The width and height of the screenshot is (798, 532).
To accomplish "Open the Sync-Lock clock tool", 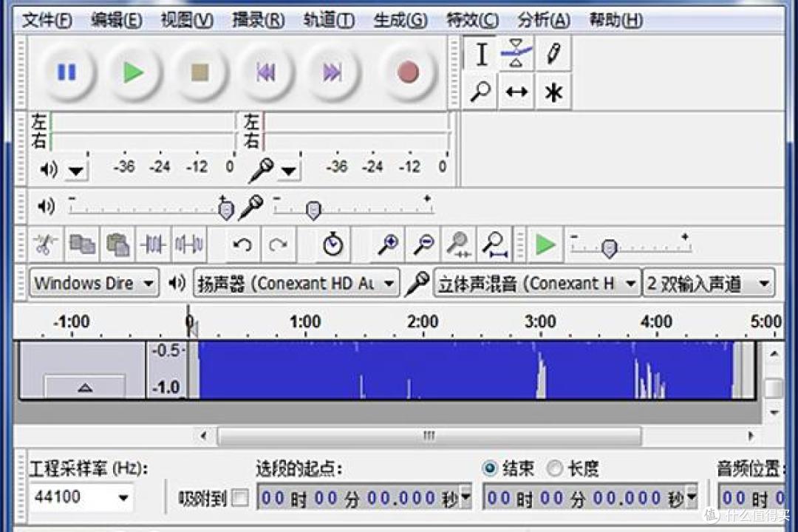I will 333,245.
